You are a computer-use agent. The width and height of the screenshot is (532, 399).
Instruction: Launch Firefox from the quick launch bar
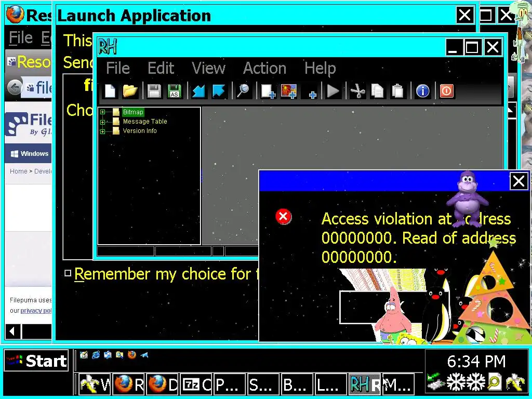(132, 355)
